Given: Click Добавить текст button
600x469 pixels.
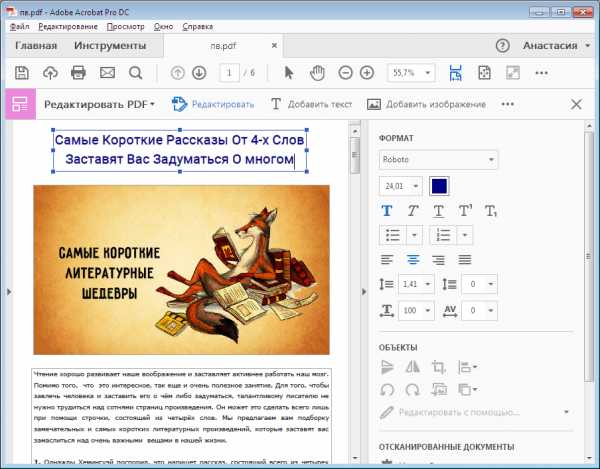Looking at the screenshot, I should (311, 104).
